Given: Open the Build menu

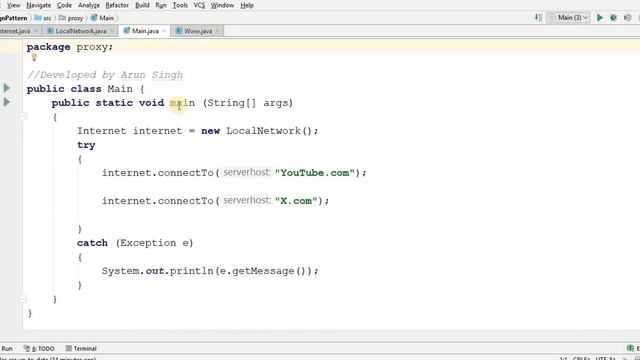Looking at the screenshot, I should pos(142,5).
